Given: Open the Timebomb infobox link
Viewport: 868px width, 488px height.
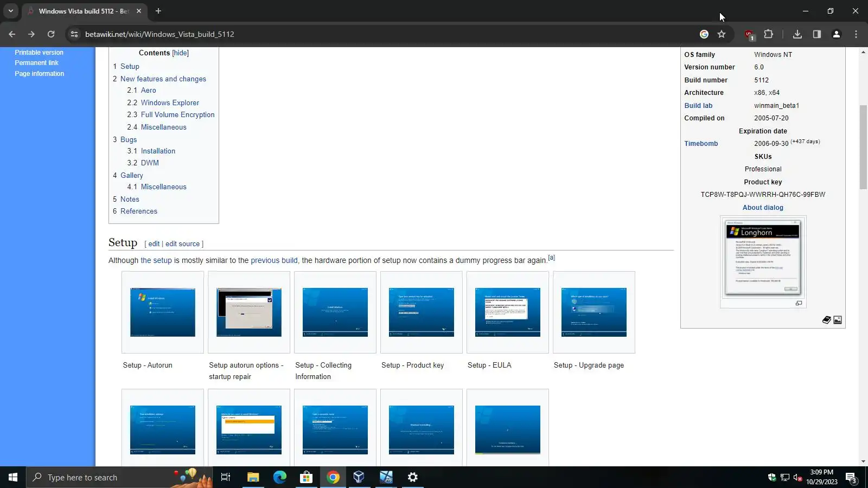Looking at the screenshot, I should (x=701, y=144).
